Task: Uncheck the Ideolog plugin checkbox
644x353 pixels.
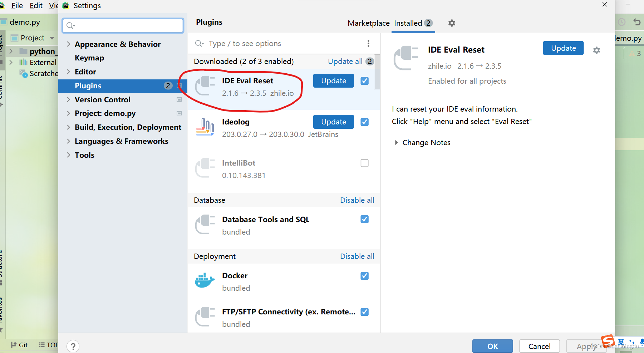Action: coord(364,122)
